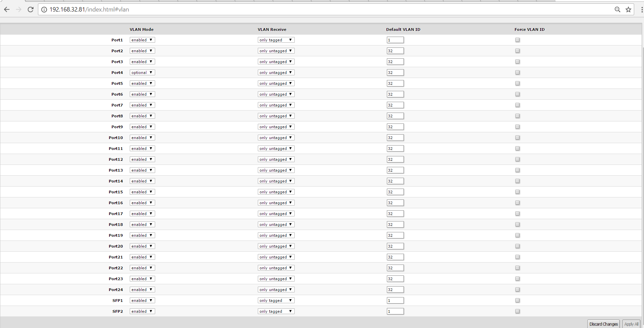Screen dimensions: 644x328
Task: Click the browser back arrow
Action: (x=6, y=9)
